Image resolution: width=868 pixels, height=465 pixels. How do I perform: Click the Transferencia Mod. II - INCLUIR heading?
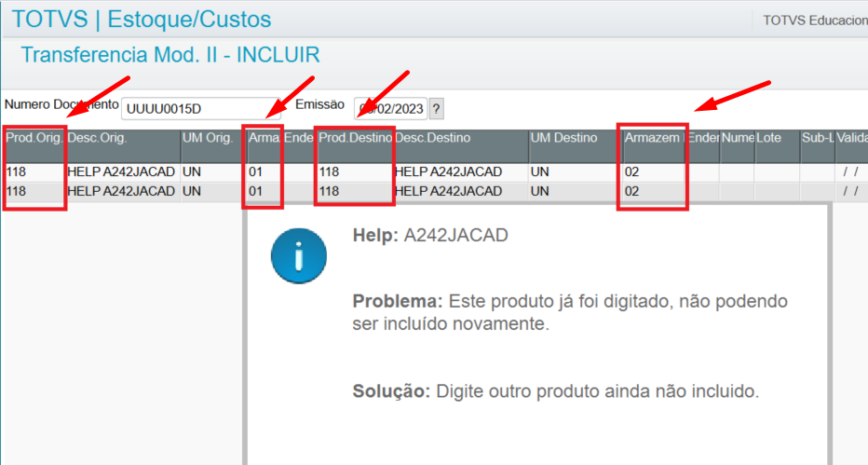coord(170,55)
